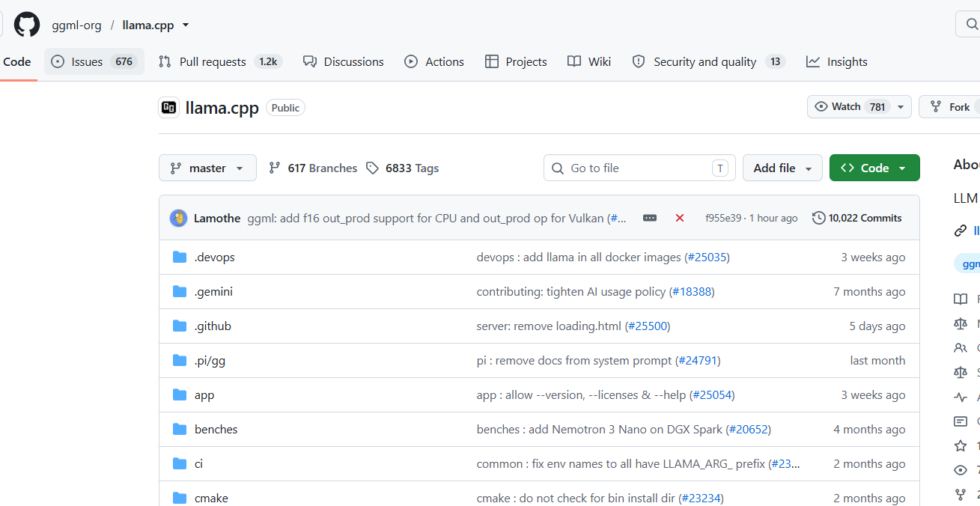The height and width of the screenshot is (506, 980).
Task: Click the llama.cpp repository avatar icon
Action: click(169, 108)
